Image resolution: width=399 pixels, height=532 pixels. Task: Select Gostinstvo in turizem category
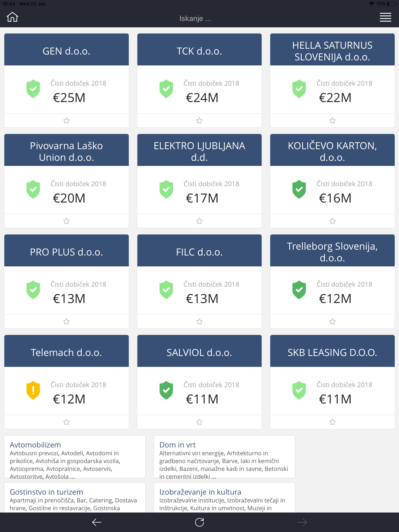point(46,492)
